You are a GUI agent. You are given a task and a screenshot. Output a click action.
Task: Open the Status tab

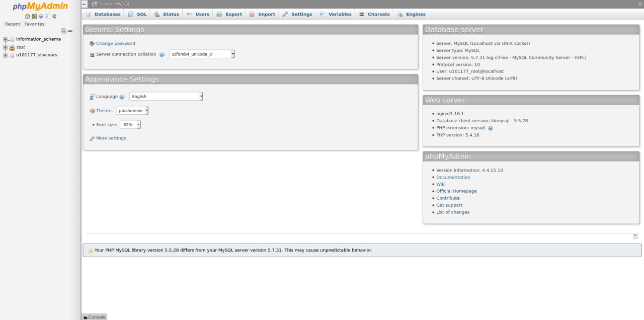click(167, 14)
